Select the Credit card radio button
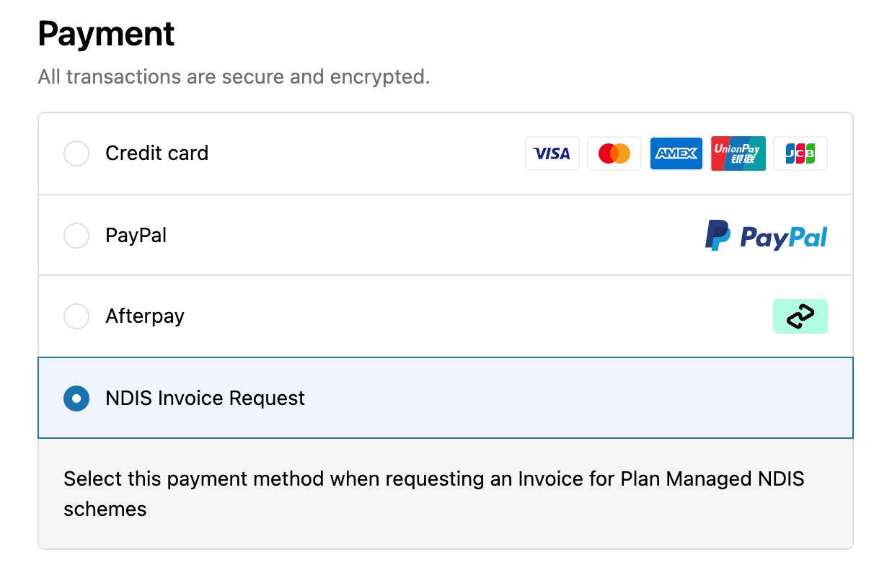Image resolution: width=887 pixels, height=588 pixels. point(76,153)
